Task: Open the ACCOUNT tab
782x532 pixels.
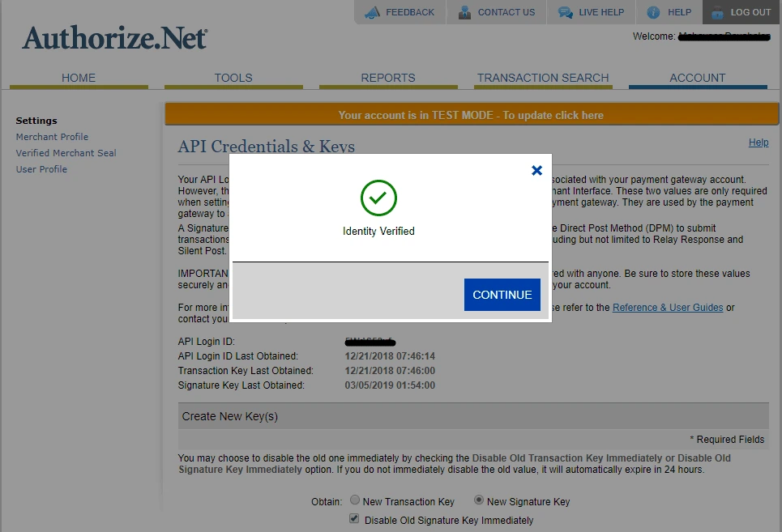Action: (698, 79)
